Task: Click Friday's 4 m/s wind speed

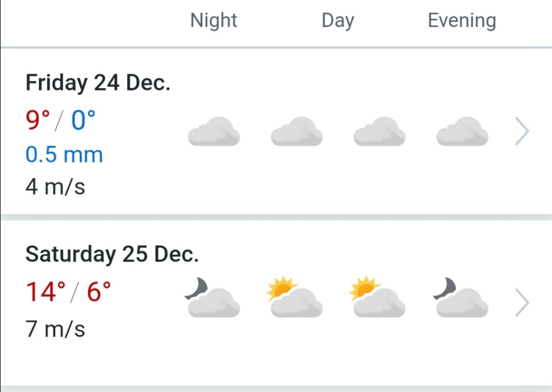Action: tap(55, 187)
